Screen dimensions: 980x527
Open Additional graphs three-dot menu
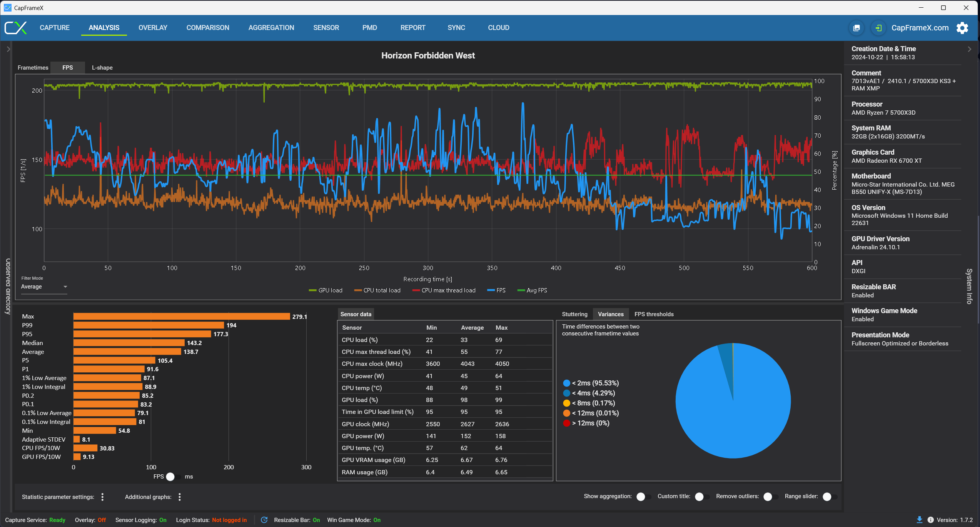[180, 497]
